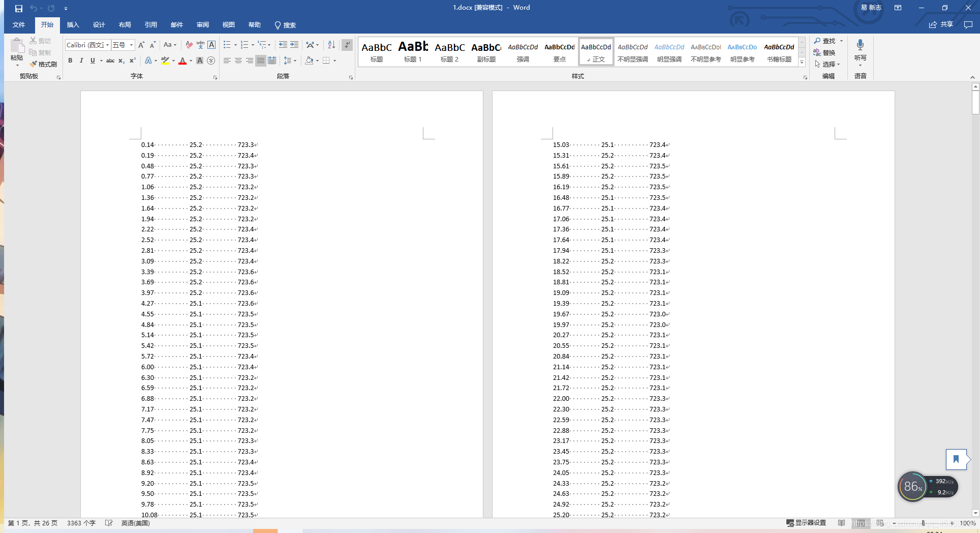Screen dimensions: 980x533
Task: Toggle character shading A button
Action: (200, 61)
